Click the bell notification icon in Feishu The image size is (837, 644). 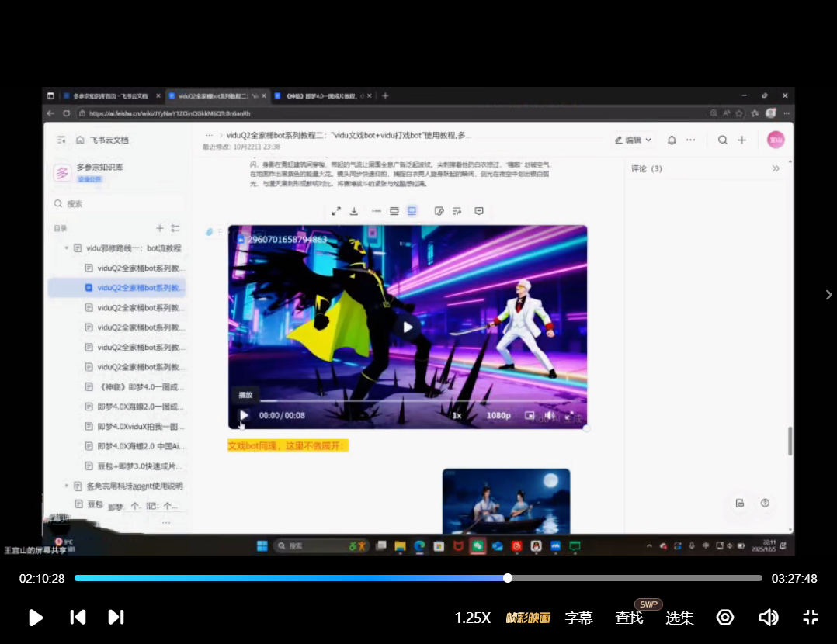click(x=672, y=140)
